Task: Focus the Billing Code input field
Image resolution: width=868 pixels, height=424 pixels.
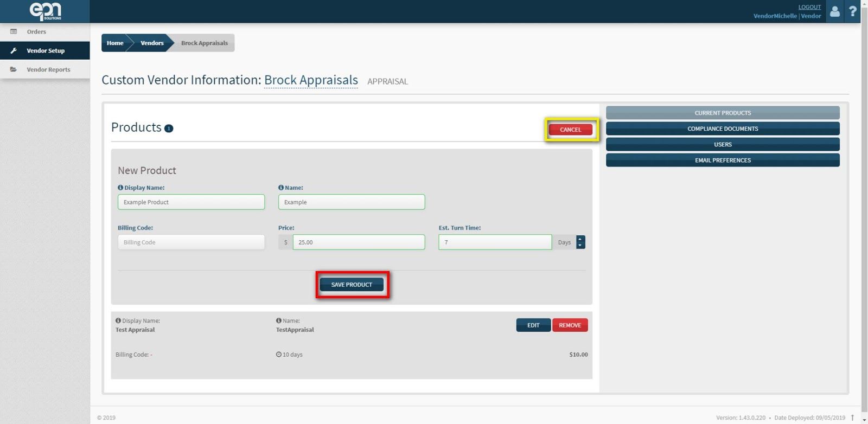Action: pyautogui.click(x=191, y=242)
